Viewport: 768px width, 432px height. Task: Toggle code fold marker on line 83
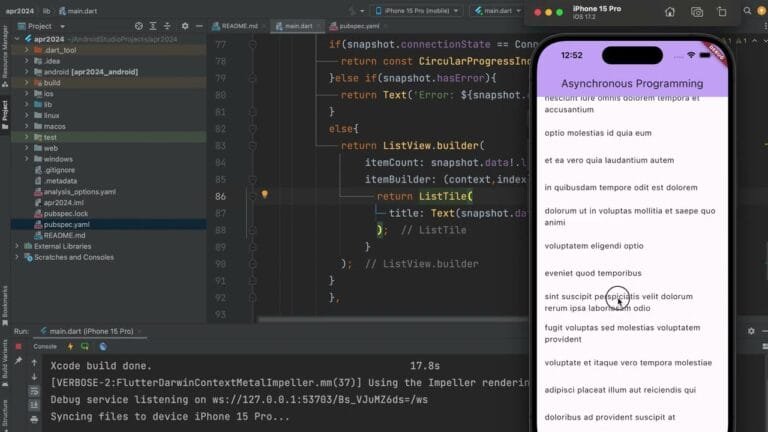[253, 145]
